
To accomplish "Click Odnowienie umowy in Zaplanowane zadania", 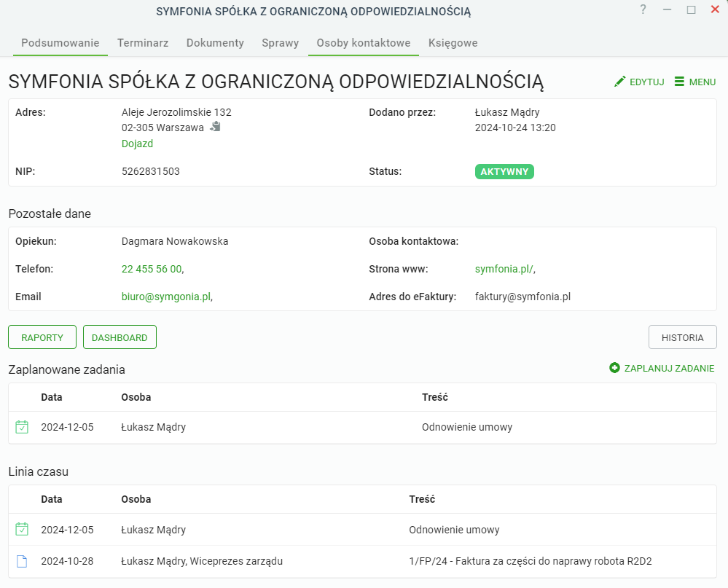I will (x=467, y=427).
